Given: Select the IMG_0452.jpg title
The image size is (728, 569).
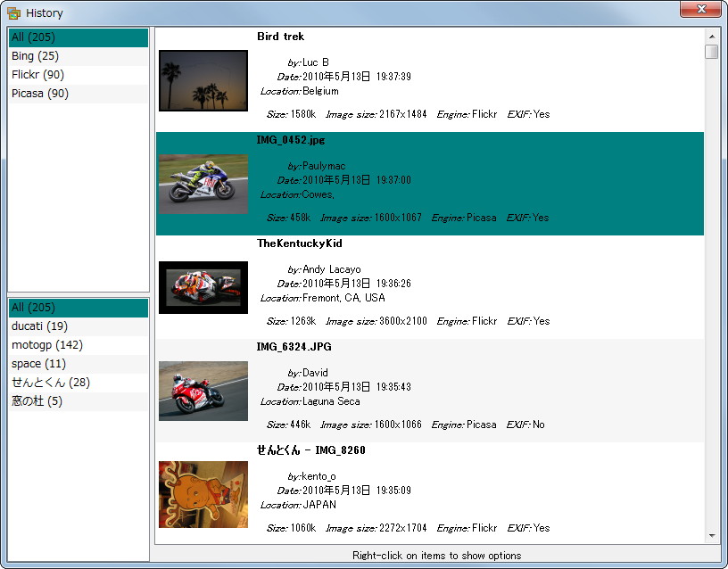Looking at the screenshot, I should (291, 140).
